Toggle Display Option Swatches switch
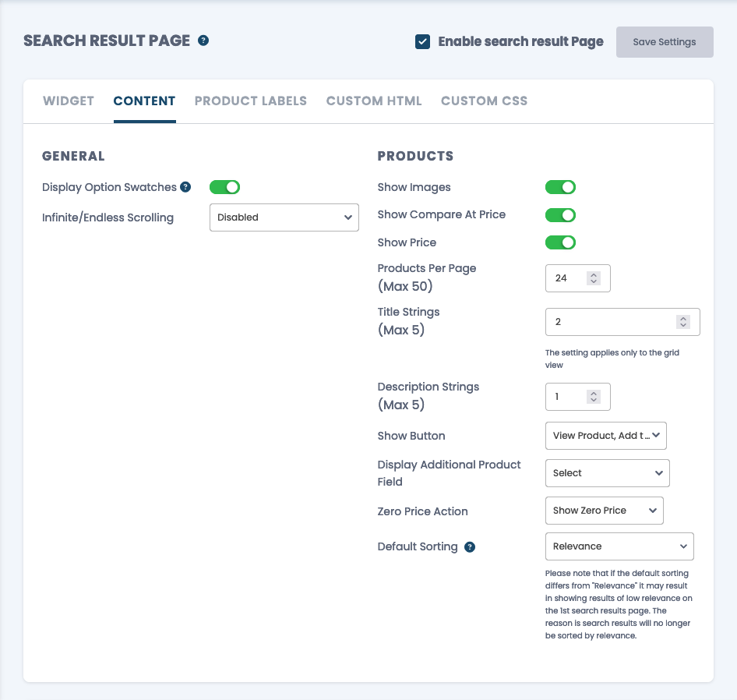This screenshot has height=700, width=737. [x=224, y=187]
